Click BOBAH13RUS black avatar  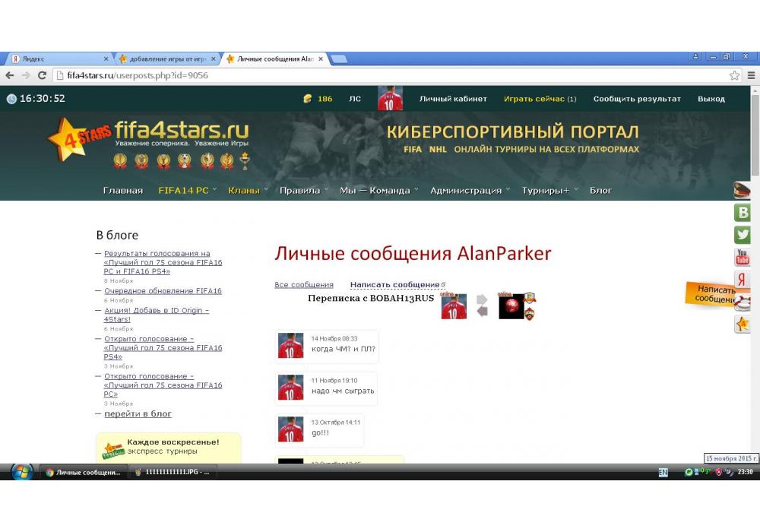pyautogui.click(x=511, y=306)
